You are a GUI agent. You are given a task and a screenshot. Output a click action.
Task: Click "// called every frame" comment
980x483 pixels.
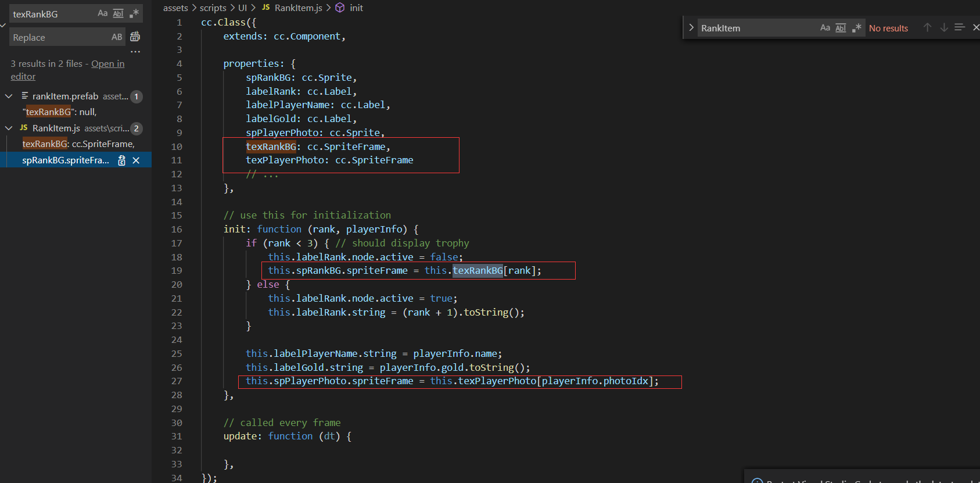tap(282, 423)
